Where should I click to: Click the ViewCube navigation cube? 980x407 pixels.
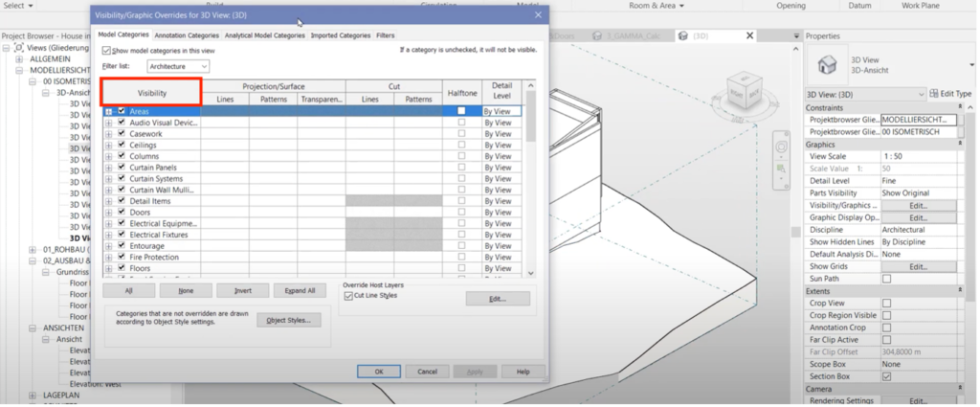click(745, 91)
